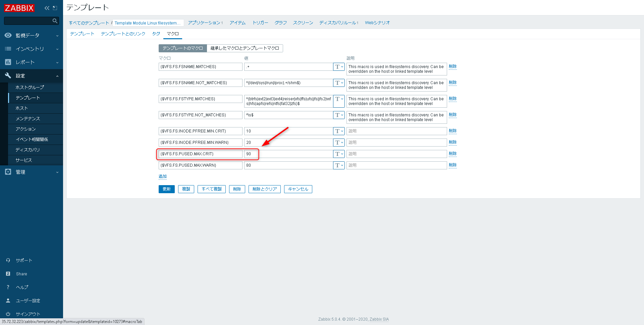Open スクリーン link
Image resolution: width=644 pixels, height=325 pixels.
coord(303,23)
